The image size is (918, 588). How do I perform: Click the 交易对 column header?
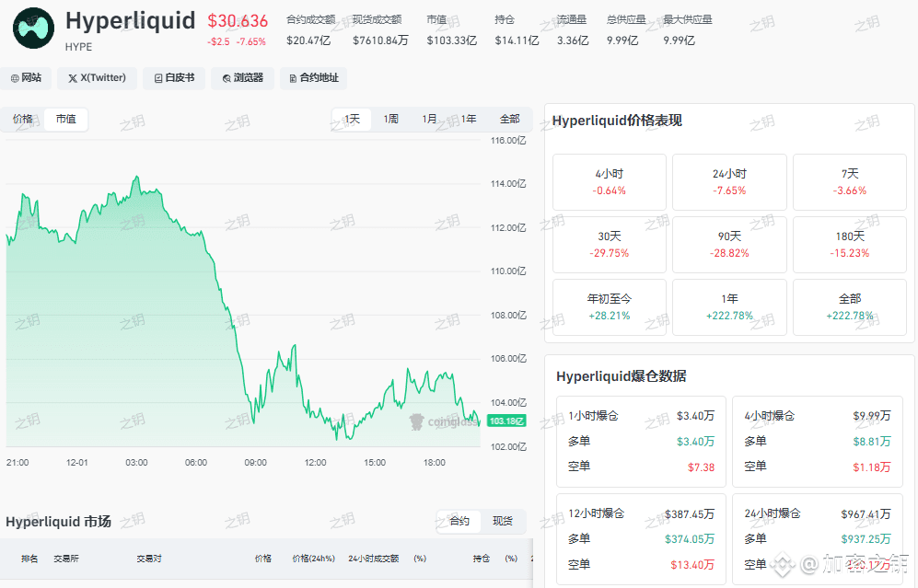[x=149, y=559]
